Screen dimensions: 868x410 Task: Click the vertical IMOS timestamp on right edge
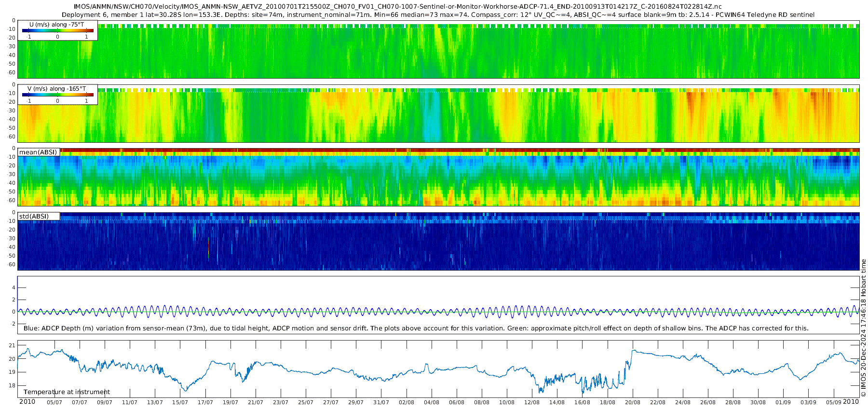point(863,328)
